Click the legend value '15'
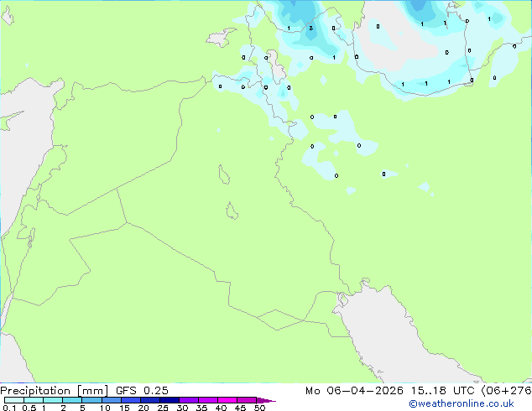The width and height of the screenshot is (532, 411). pos(124,408)
